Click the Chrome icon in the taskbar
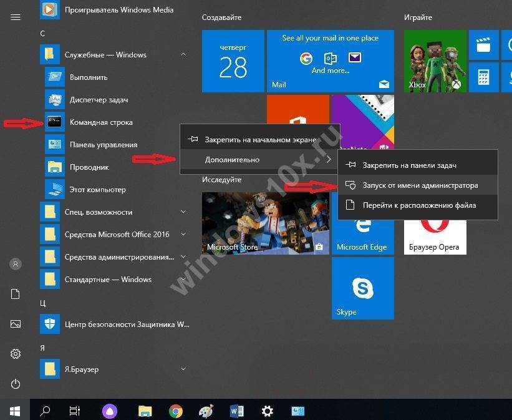Screen dimensions: 512x420 tap(176, 411)
